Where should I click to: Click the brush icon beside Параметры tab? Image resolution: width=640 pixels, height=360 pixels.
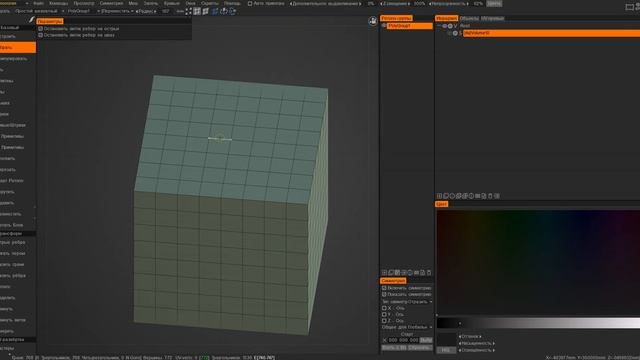click(x=31, y=20)
